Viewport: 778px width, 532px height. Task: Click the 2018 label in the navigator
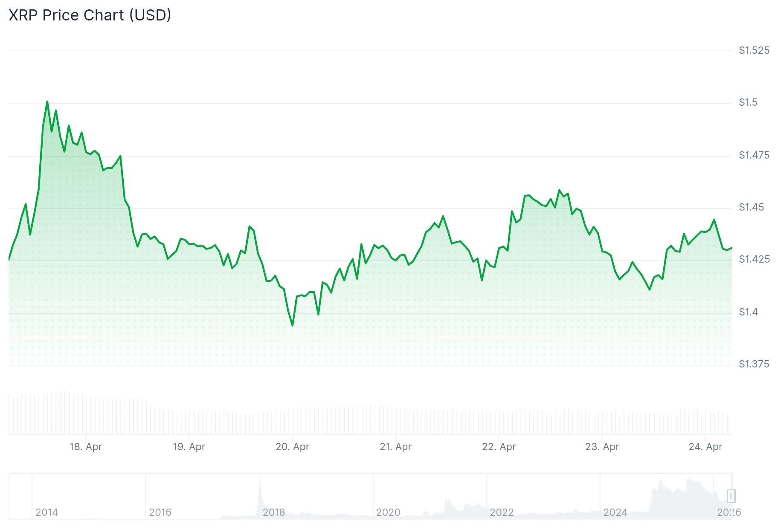pyautogui.click(x=274, y=512)
